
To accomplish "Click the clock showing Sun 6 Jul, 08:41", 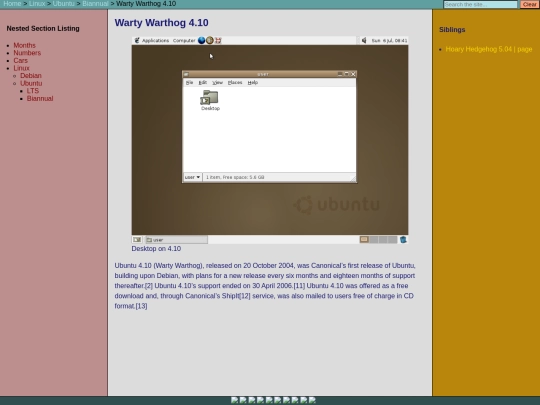I will 389,41.
